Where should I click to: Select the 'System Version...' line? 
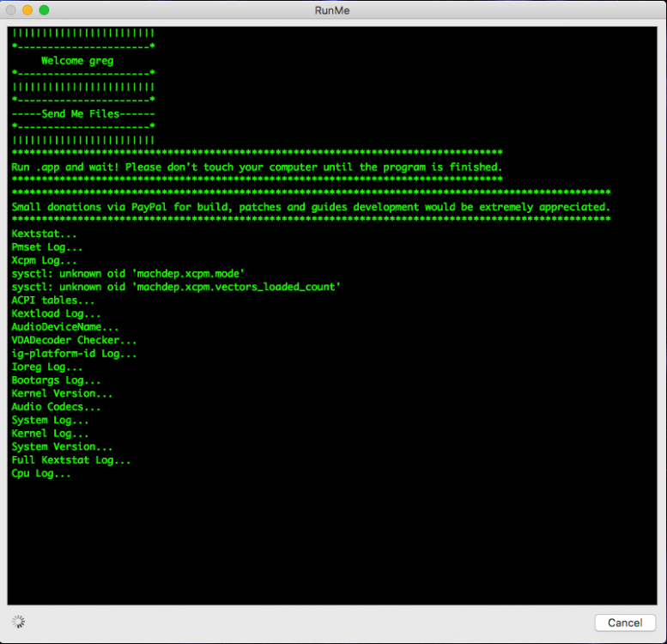(62, 447)
